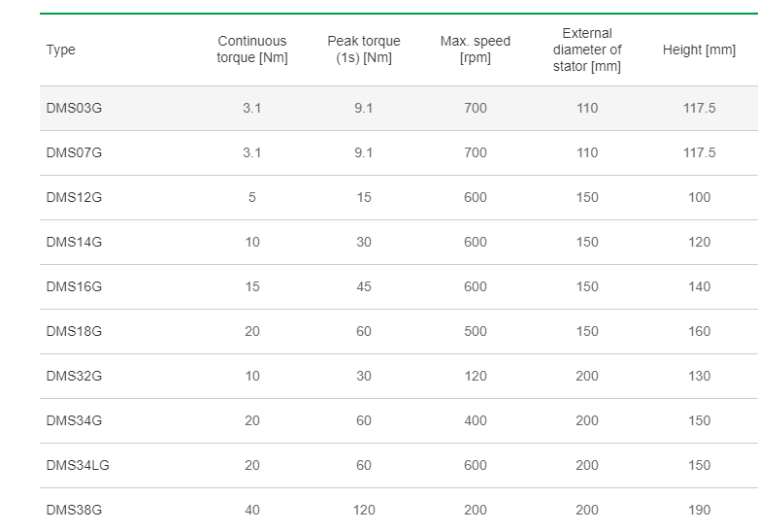
Task: Select the DMS32G type cell
Action: click(x=74, y=376)
